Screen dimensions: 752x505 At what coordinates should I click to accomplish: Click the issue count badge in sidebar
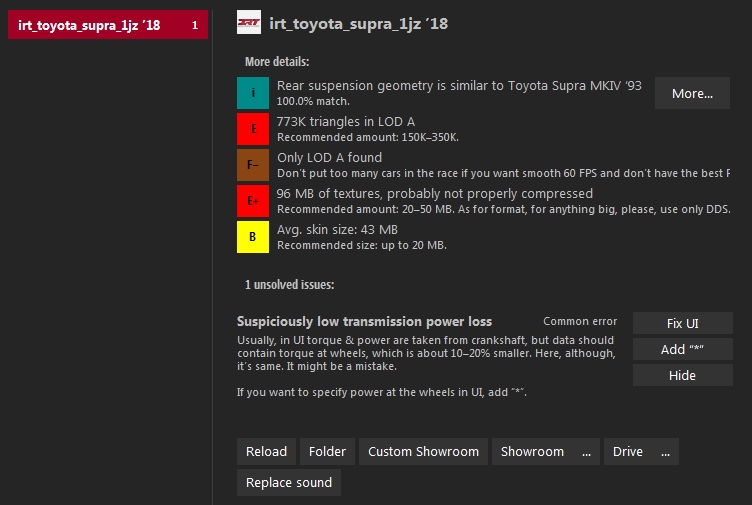tap(195, 25)
